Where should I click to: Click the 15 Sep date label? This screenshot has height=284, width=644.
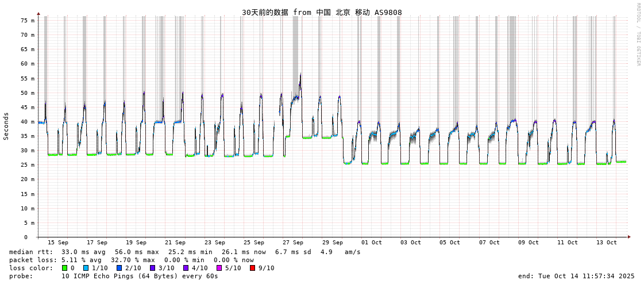(x=57, y=243)
